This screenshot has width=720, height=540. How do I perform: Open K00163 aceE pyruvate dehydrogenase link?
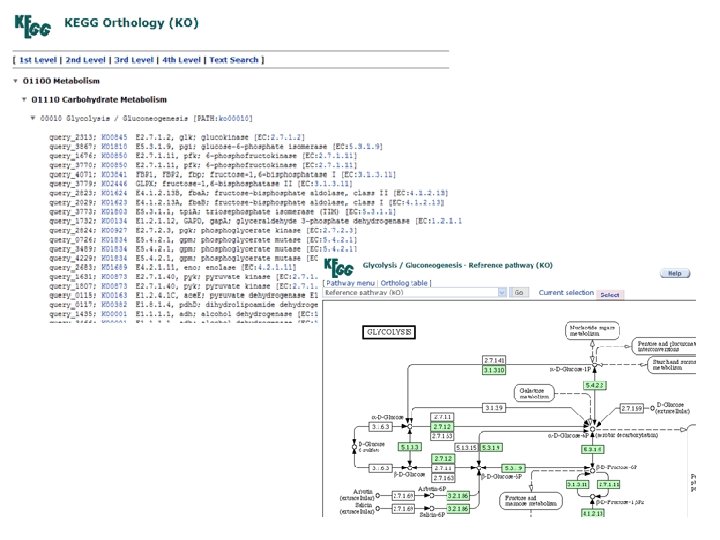(114, 295)
